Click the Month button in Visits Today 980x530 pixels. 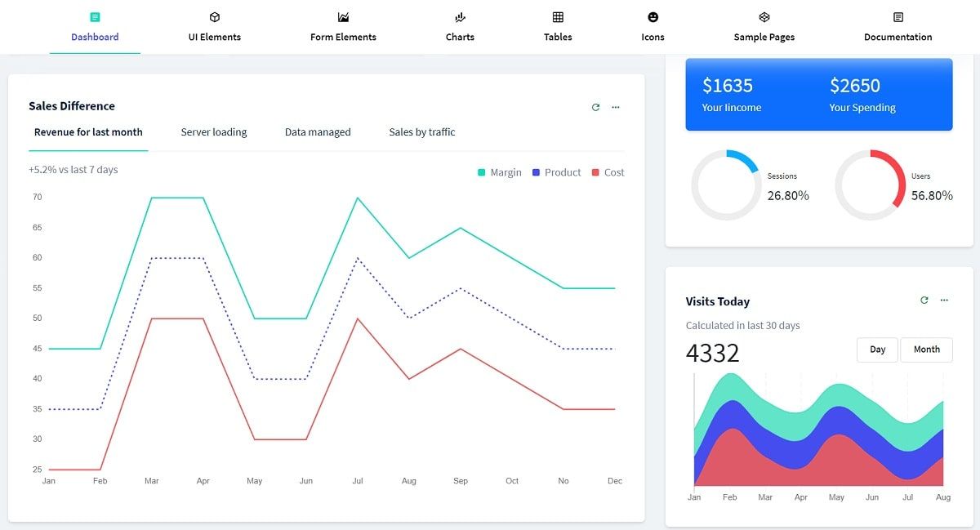tap(927, 350)
